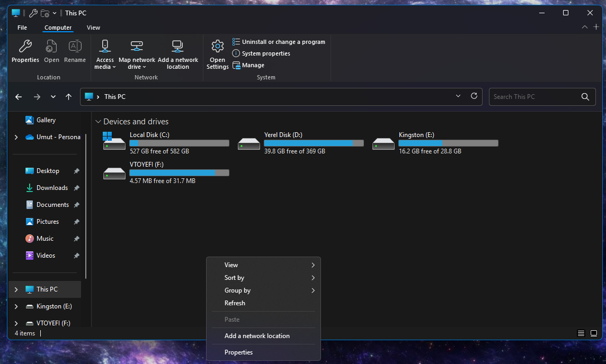Click Kingston (E:) capacity bar

pyautogui.click(x=448, y=143)
